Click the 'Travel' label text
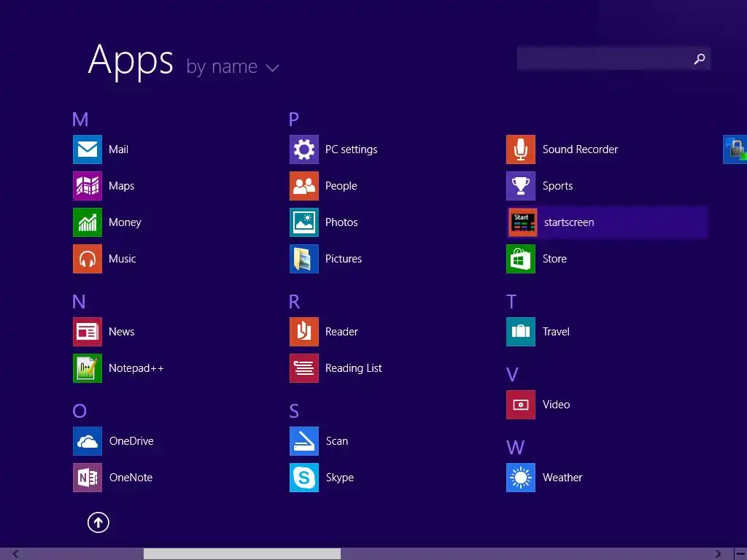This screenshot has height=560, width=747. [556, 332]
